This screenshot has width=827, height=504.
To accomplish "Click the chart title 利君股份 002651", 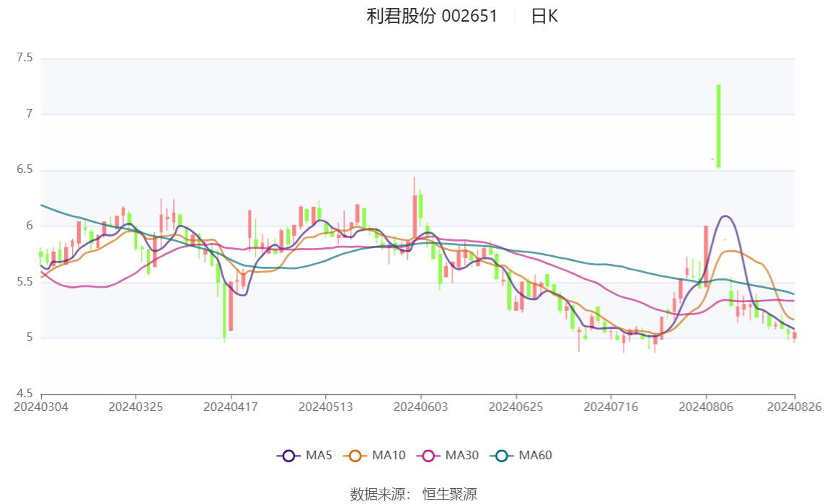I will [432, 17].
